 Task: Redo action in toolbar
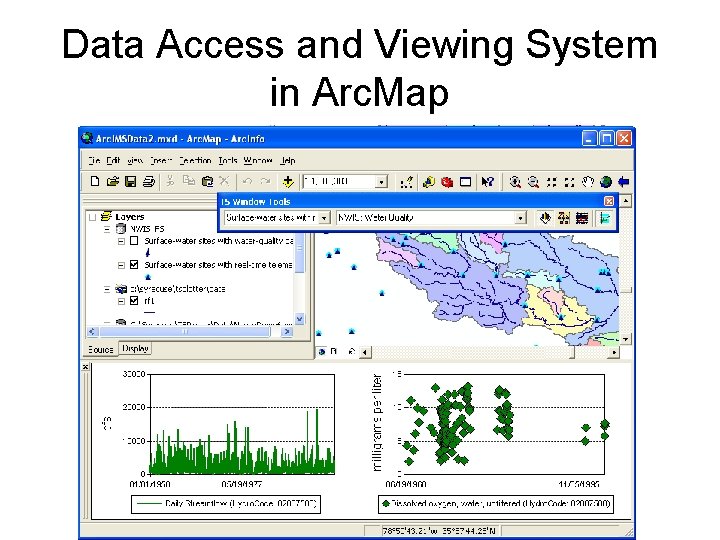[x=265, y=182]
